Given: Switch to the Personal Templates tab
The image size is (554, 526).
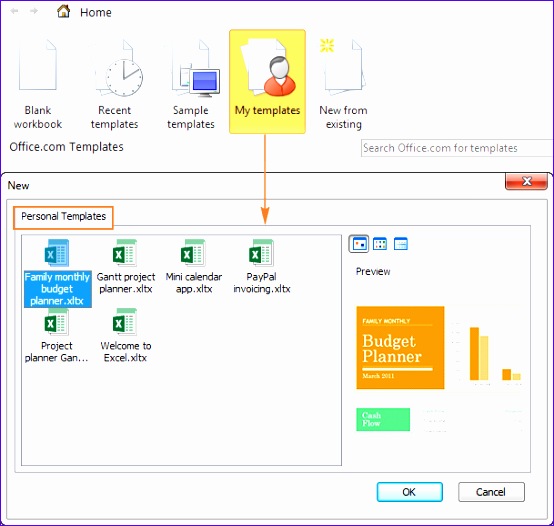Looking at the screenshot, I should 63,216.
